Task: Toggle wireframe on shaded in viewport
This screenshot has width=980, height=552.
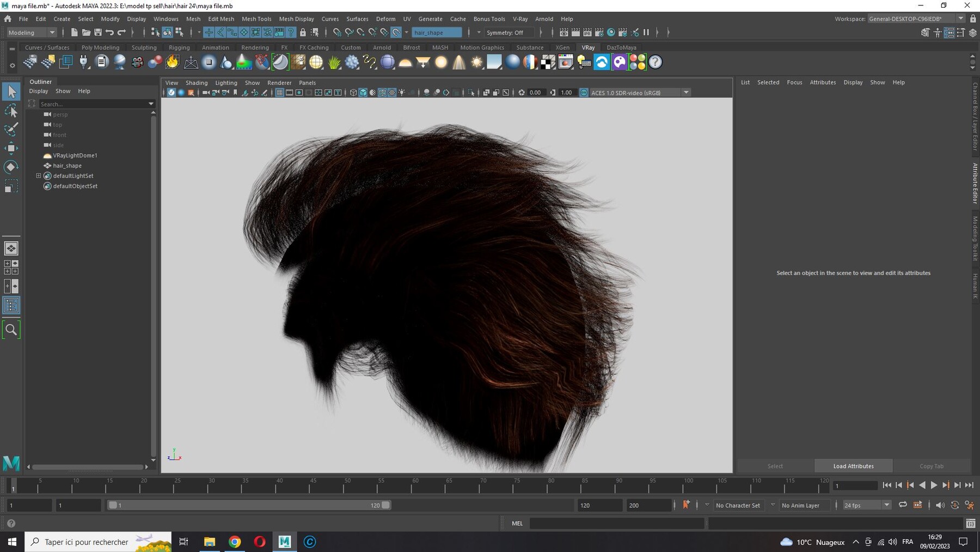Action: (382, 93)
